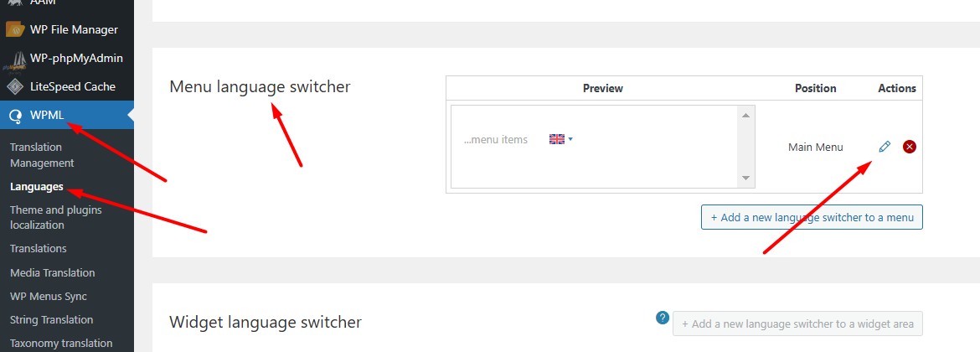Click the LiteSpeed Cache diamond icon

coord(15,86)
